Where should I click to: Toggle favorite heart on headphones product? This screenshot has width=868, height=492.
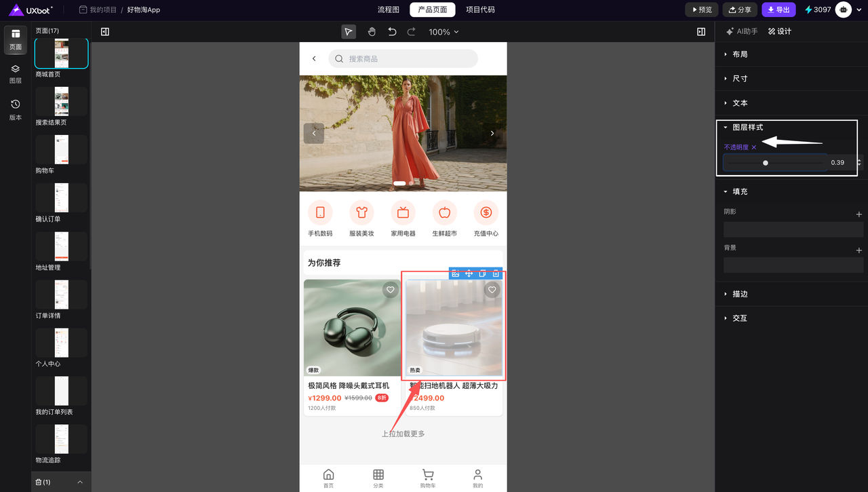[x=390, y=290]
